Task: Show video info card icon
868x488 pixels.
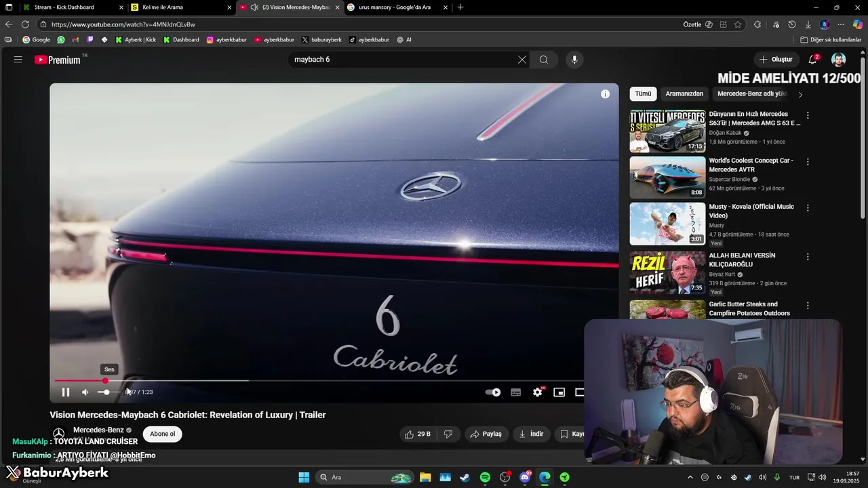Action: click(605, 94)
